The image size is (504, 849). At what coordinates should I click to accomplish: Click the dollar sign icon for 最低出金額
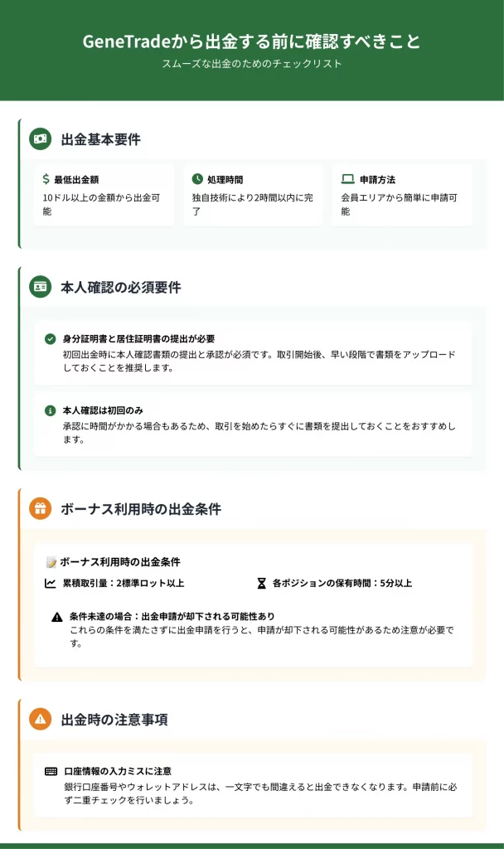pos(46,179)
